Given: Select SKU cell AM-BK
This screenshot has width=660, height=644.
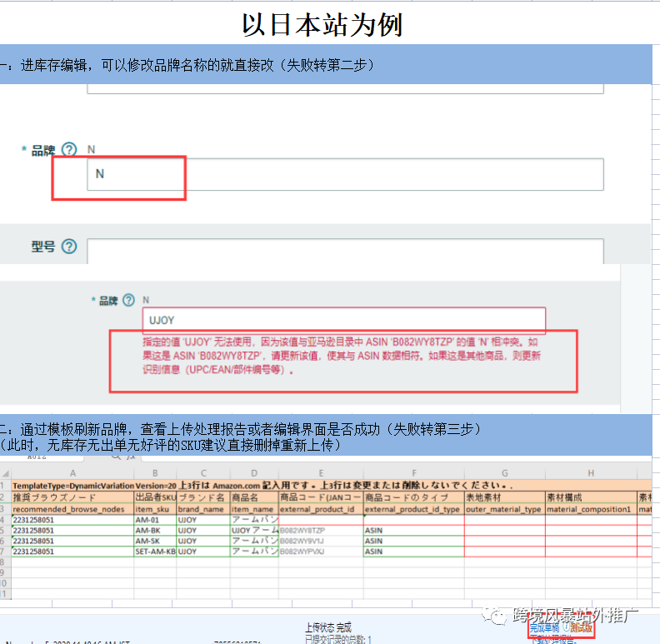Looking at the screenshot, I should (155, 531).
